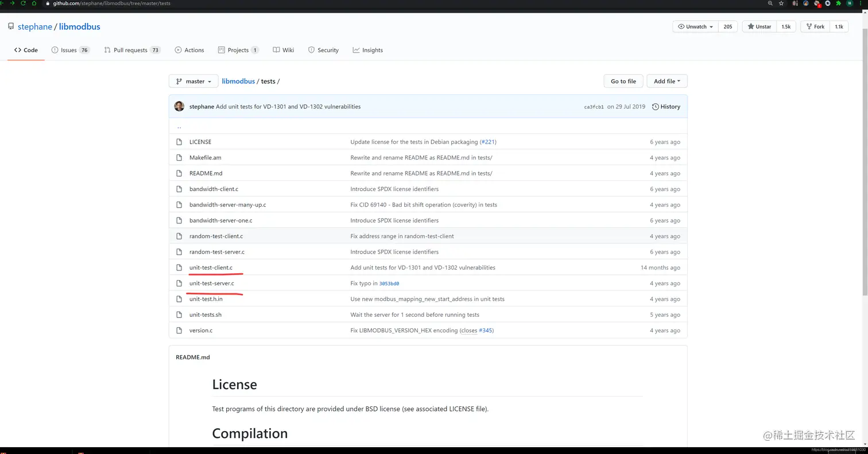
Task: Open the LICENSE file
Action: tap(200, 142)
